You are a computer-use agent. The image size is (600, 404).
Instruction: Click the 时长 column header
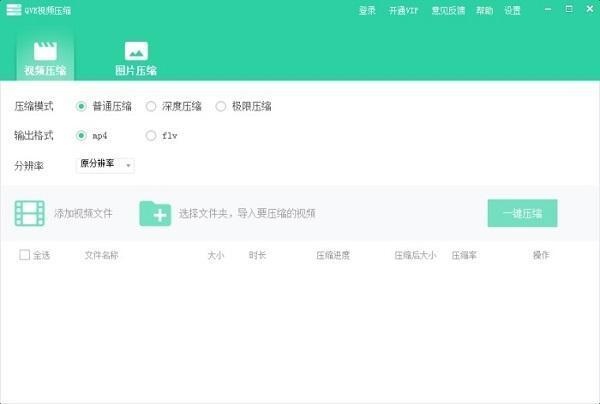[x=257, y=255]
